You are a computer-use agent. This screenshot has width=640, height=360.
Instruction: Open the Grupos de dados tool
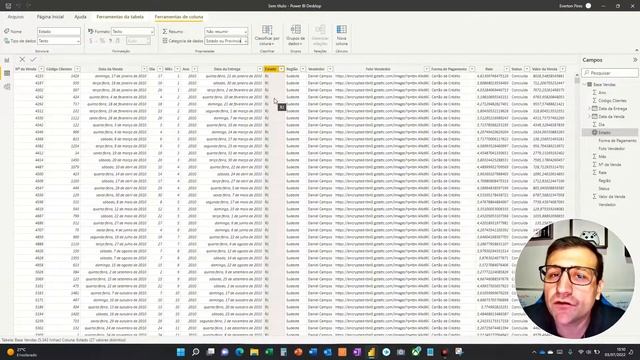click(296, 35)
